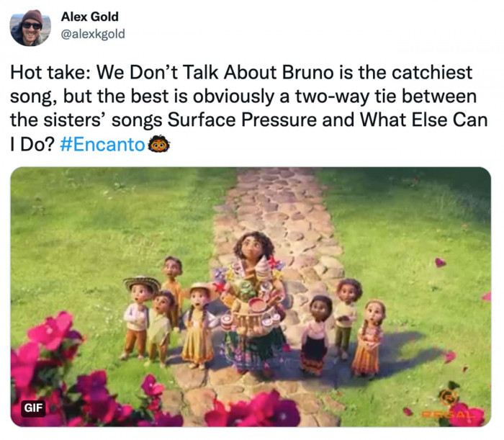
Task: Click Alex Gold's profile avatar
Action: click(31, 28)
